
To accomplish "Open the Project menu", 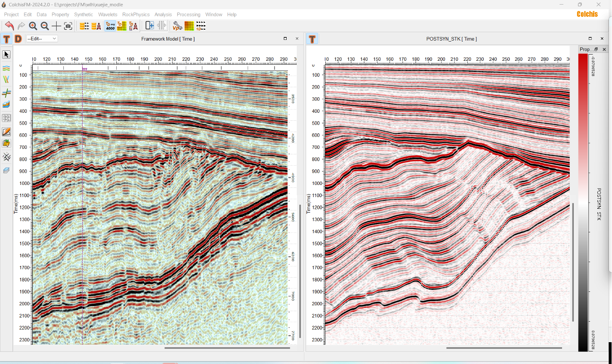I will click(x=11, y=14).
